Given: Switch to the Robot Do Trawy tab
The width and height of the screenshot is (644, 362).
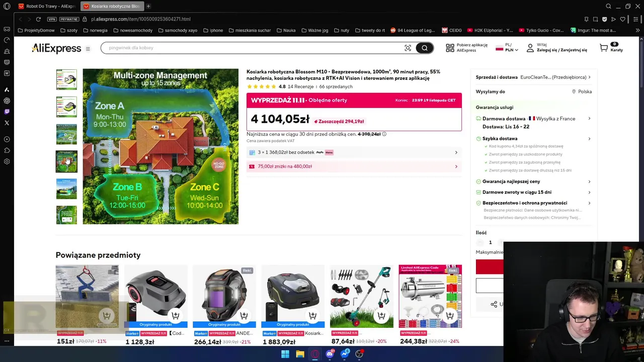Looking at the screenshot, I should click(47, 6).
